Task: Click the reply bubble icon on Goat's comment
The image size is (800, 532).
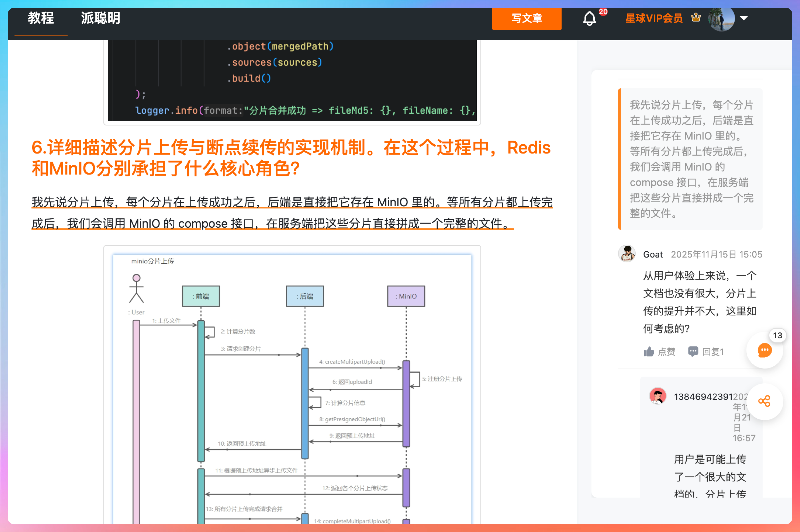Action: click(x=693, y=351)
